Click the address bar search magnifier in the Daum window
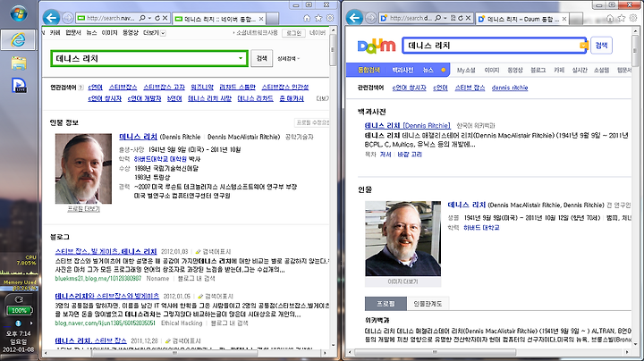644x361 pixels. click(437, 18)
